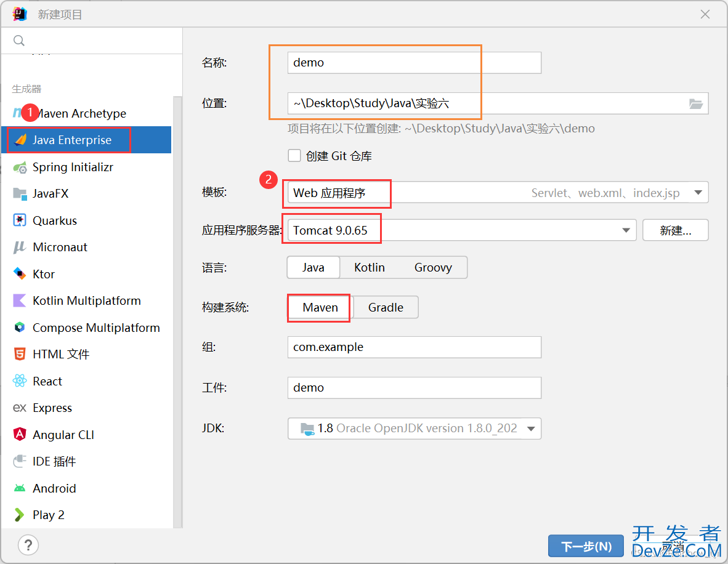The image size is (728, 564).
Task: Click the Micronaut mu icon
Action: point(20,247)
